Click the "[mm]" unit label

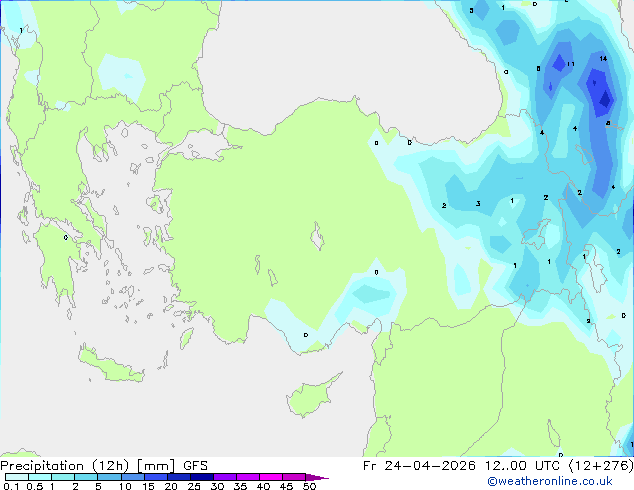[x=156, y=466]
